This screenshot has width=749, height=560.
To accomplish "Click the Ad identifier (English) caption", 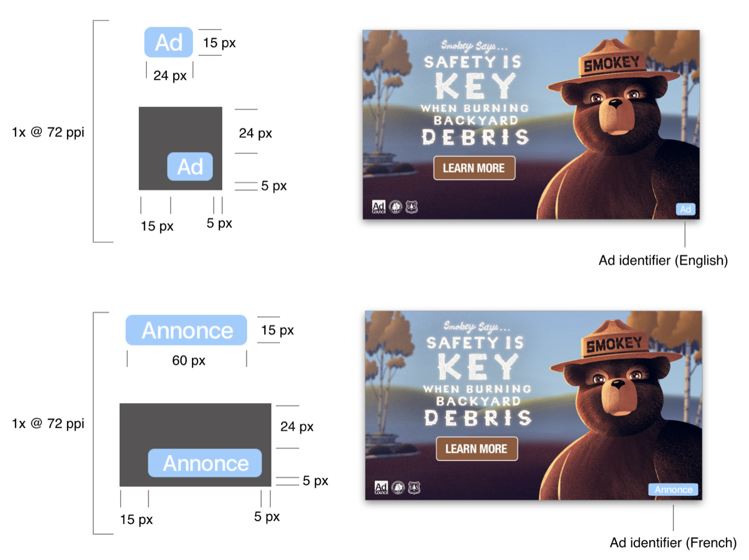I will (663, 260).
